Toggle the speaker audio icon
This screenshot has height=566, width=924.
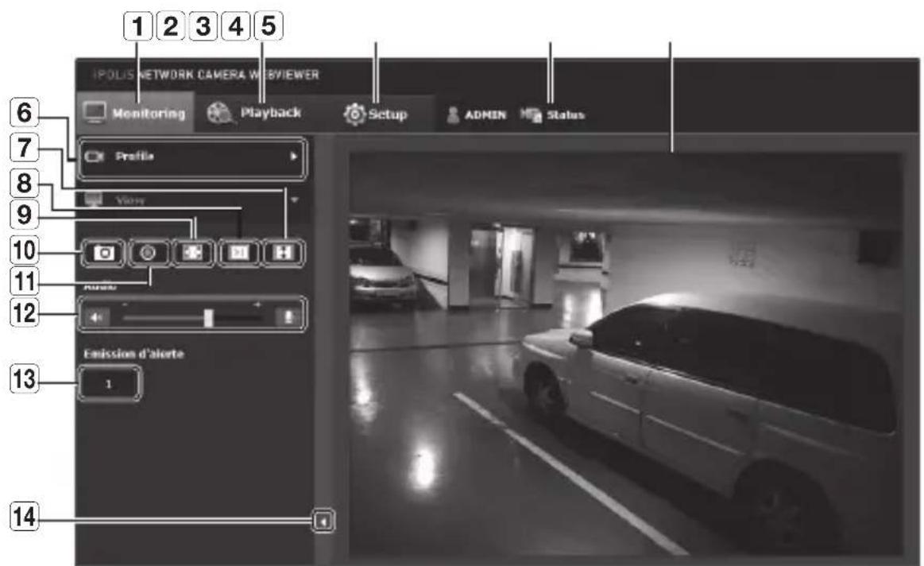click(95, 316)
